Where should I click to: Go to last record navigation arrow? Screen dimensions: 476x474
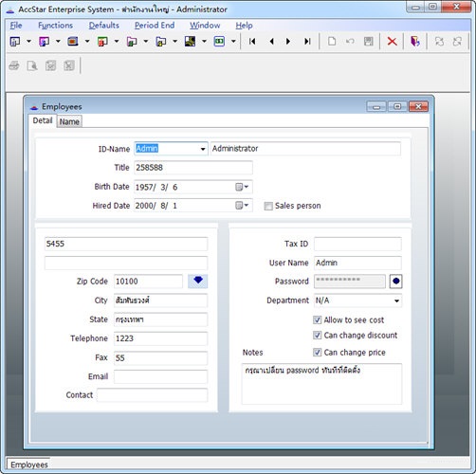[307, 42]
